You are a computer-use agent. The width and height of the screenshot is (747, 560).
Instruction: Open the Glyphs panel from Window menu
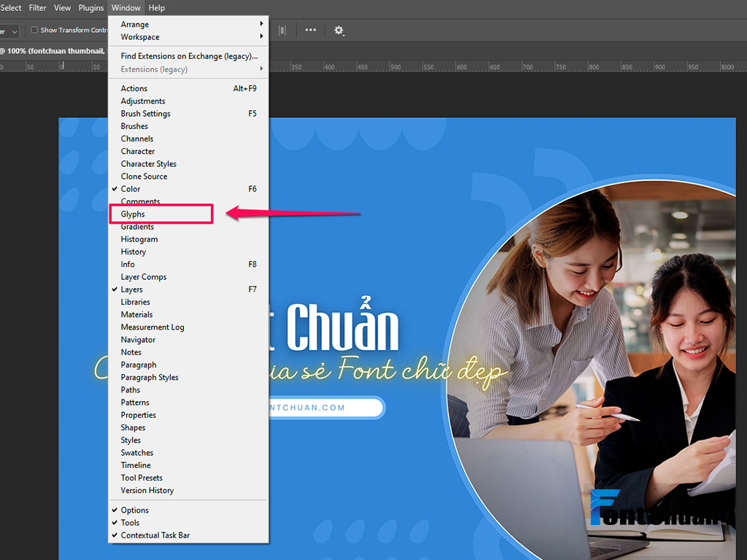[189, 214]
